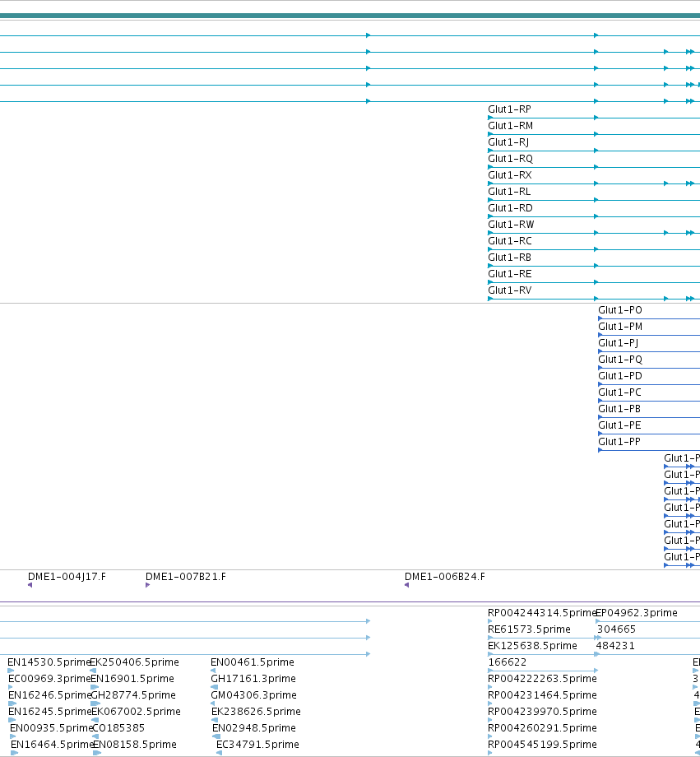Select the Glut1-PP protein label

click(619, 442)
